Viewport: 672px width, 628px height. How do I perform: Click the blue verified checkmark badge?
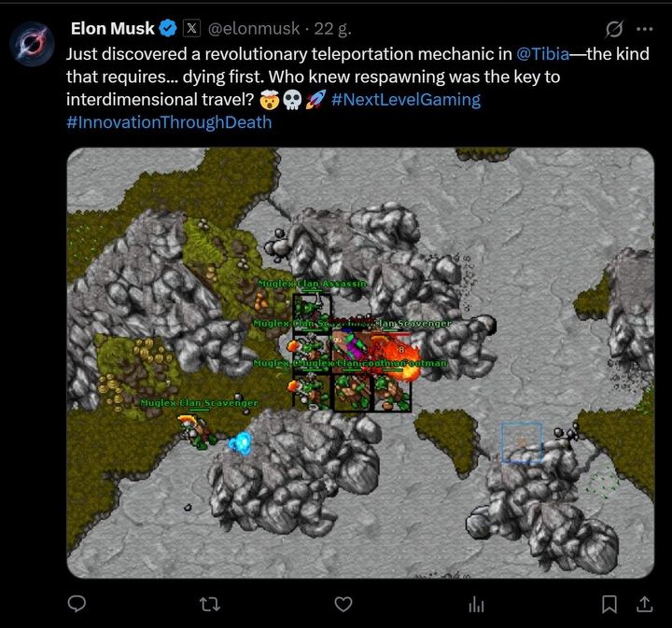(x=168, y=29)
